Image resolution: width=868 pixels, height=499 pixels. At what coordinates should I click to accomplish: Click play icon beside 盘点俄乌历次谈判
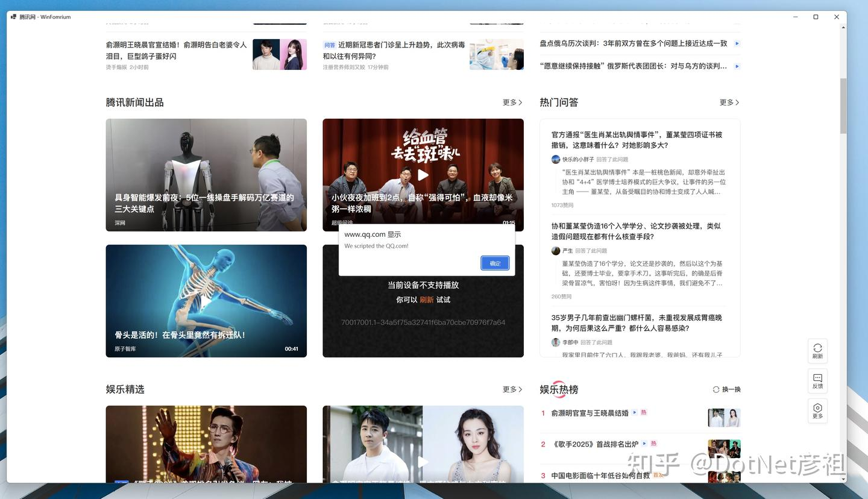tap(737, 43)
